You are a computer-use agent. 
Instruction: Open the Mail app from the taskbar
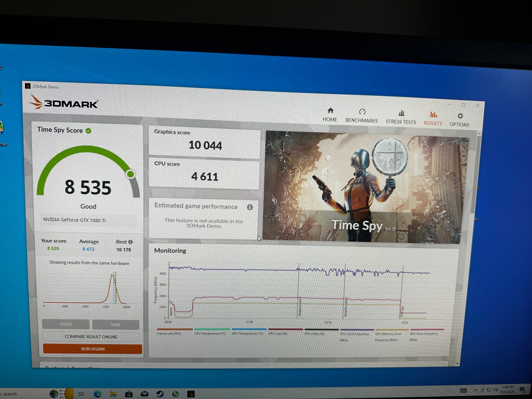(144, 394)
